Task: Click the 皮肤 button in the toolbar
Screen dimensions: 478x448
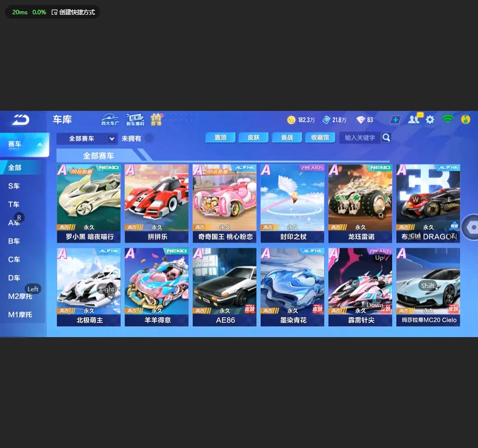Action: point(254,138)
